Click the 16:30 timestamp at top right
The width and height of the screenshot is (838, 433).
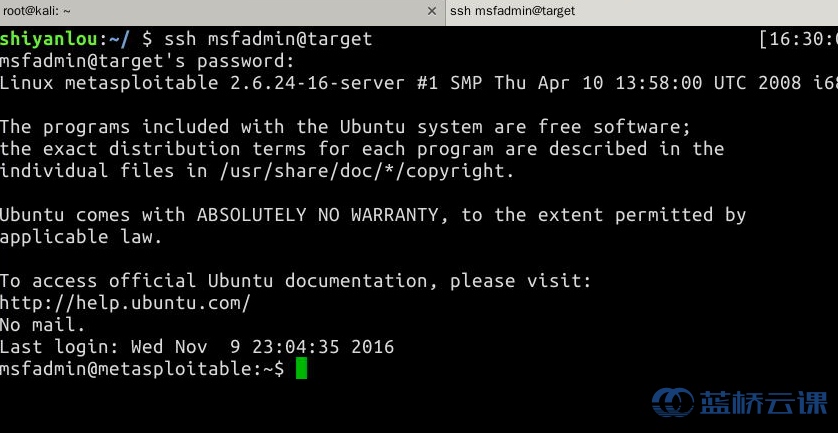[798, 39]
